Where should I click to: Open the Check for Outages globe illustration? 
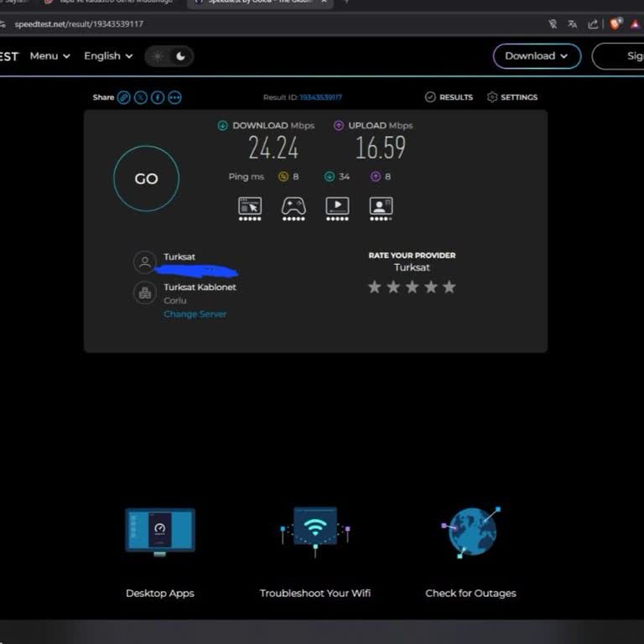(x=471, y=532)
